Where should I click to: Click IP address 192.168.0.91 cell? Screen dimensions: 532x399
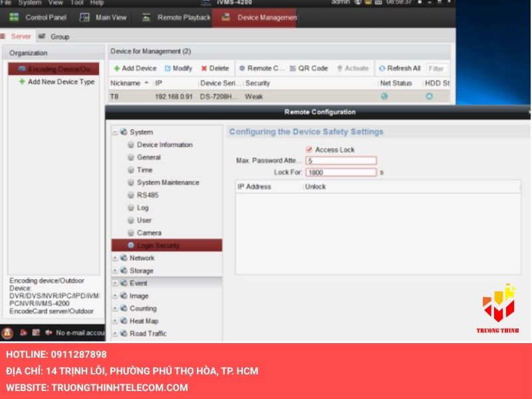click(174, 96)
